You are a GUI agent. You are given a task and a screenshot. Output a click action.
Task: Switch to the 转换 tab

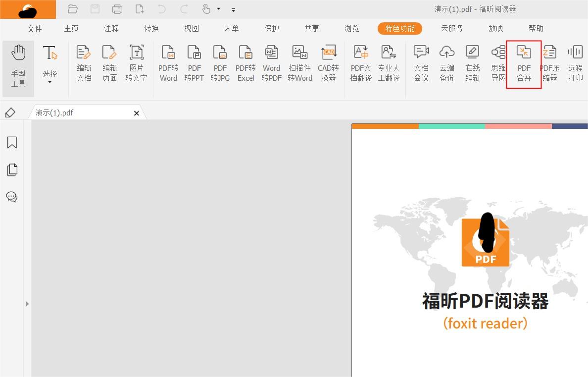(x=151, y=29)
